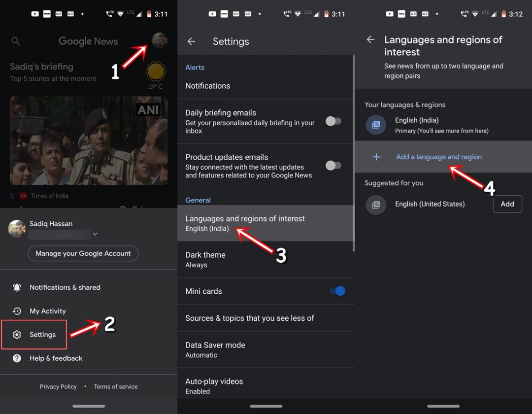Screen dimensions: 532x414
Task: Open the Terms of service link
Action: tap(116, 386)
